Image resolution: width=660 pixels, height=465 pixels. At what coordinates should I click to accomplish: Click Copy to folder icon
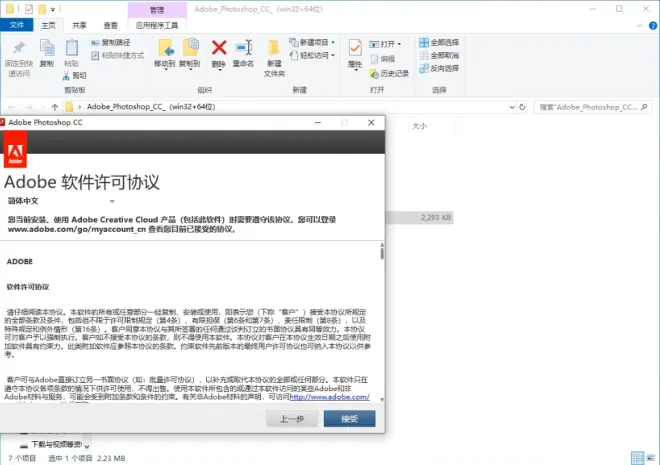190,47
